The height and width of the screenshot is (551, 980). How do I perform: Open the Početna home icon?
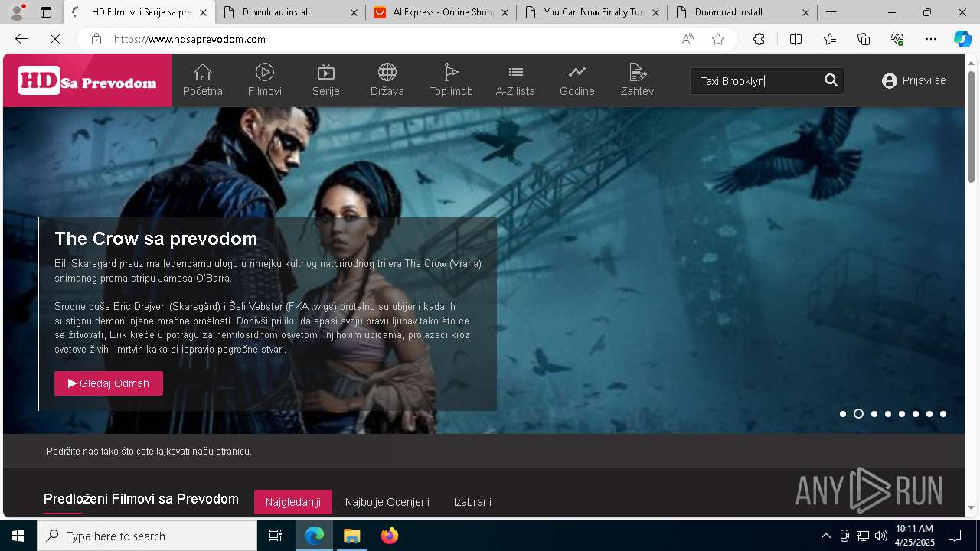[x=202, y=72]
